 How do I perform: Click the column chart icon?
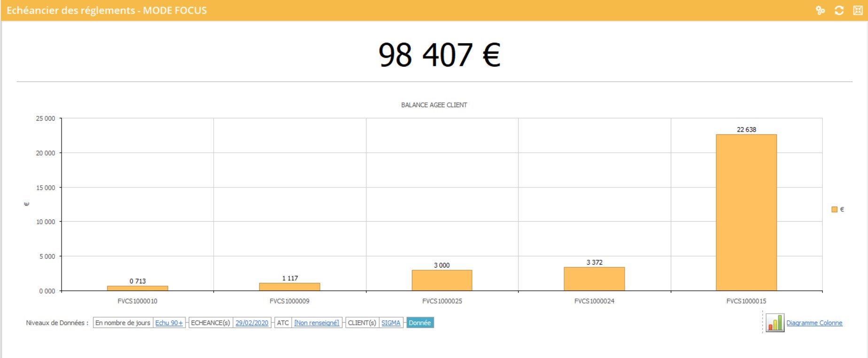pyautogui.click(x=775, y=323)
